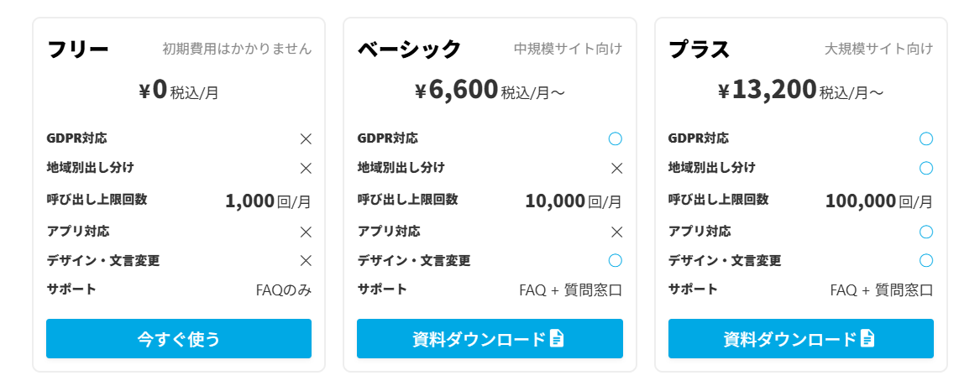Click the プラス plan heading
Viewport: 980px width, 386px height.
[x=700, y=49]
